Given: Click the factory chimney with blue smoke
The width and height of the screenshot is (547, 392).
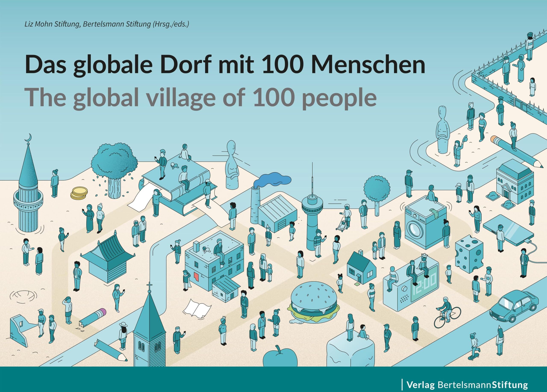Looking at the screenshot, I should point(255,205).
